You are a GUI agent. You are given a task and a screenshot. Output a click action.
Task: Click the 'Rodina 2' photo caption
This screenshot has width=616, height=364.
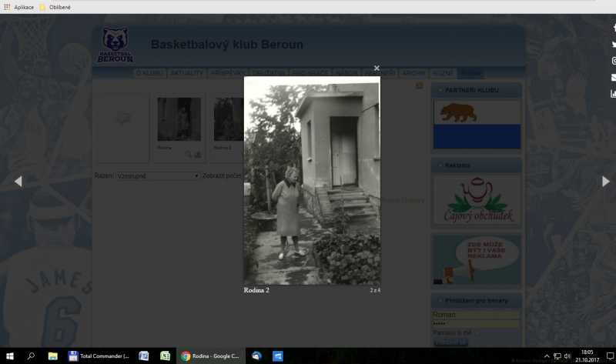[x=256, y=290]
